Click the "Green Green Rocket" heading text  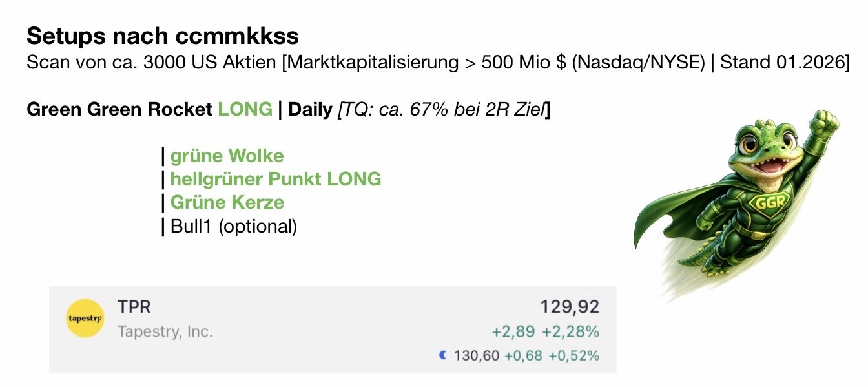click(x=119, y=110)
